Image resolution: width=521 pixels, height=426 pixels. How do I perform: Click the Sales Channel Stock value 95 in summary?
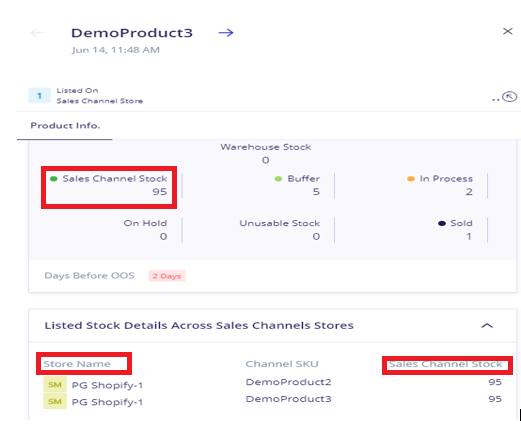tap(160, 192)
